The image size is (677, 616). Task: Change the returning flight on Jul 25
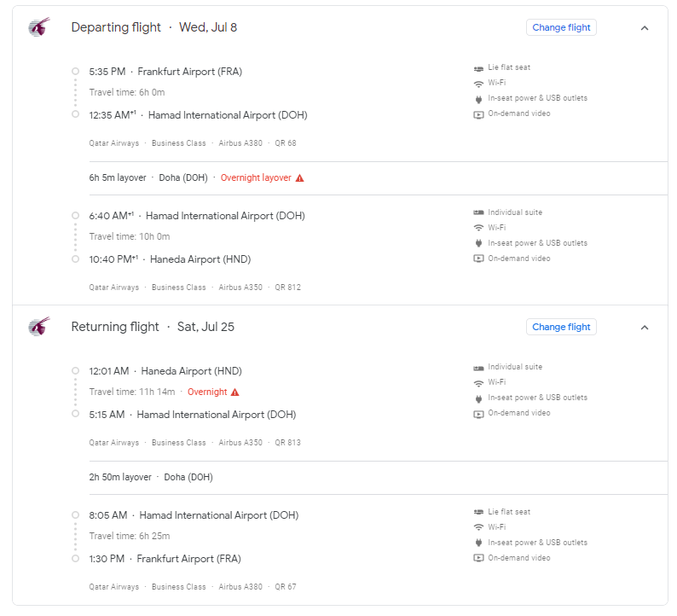pyautogui.click(x=561, y=327)
